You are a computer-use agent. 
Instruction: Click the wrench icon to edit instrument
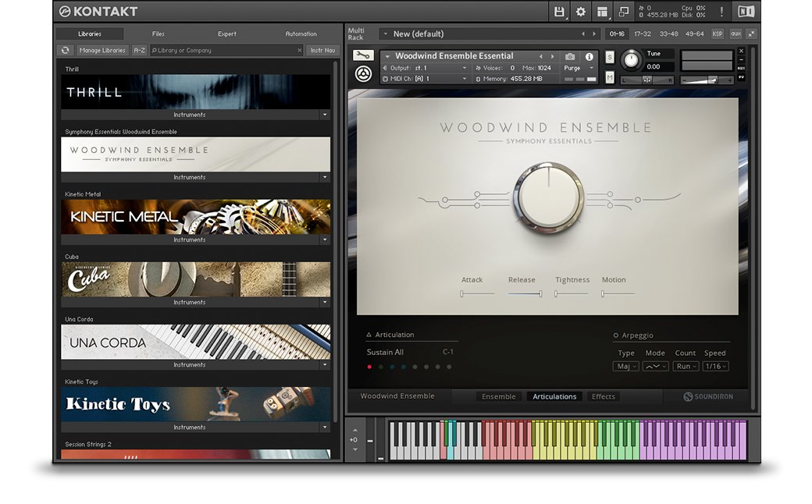click(363, 55)
